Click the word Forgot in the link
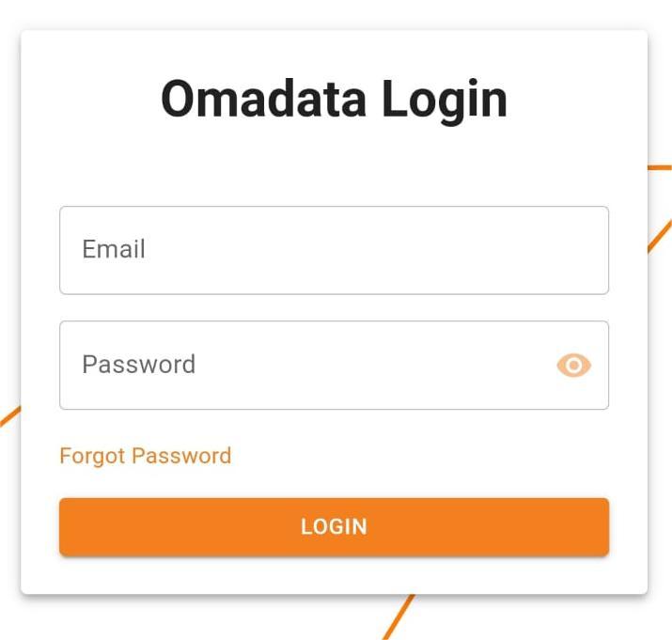This screenshot has width=672, height=640. (x=92, y=456)
